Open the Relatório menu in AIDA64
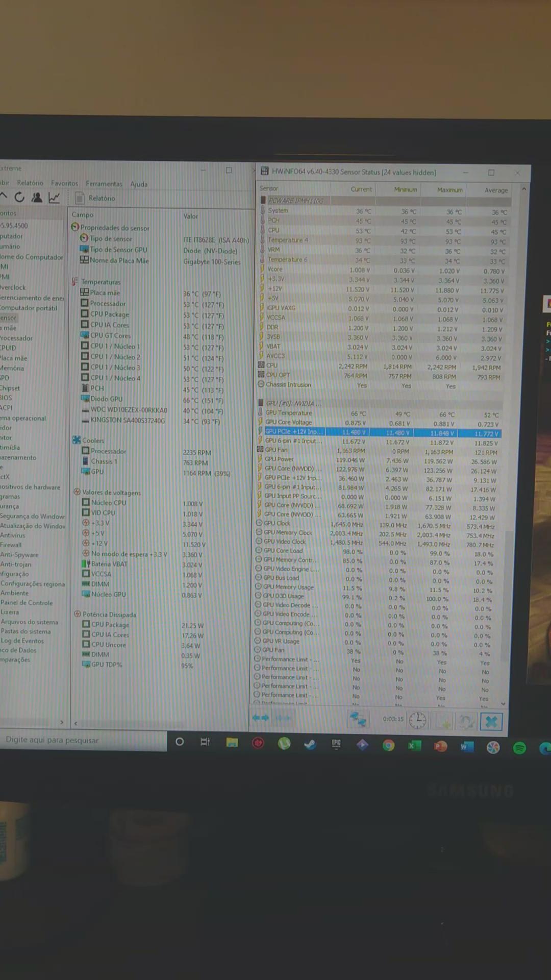The image size is (551, 980). pos(30,183)
